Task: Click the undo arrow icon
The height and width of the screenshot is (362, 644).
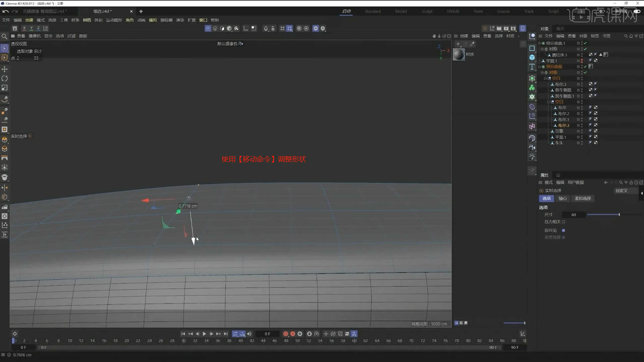Action: click(5, 11)
